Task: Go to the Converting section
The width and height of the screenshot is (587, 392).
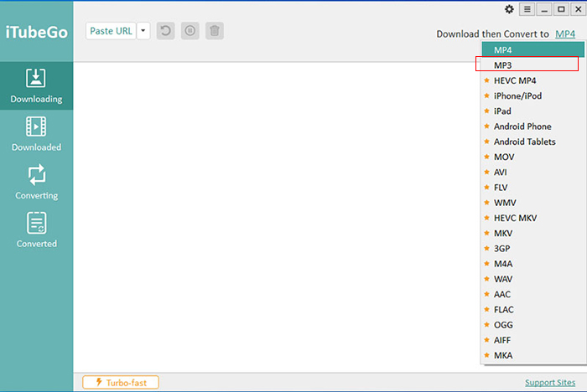Action: pos(36,183)
